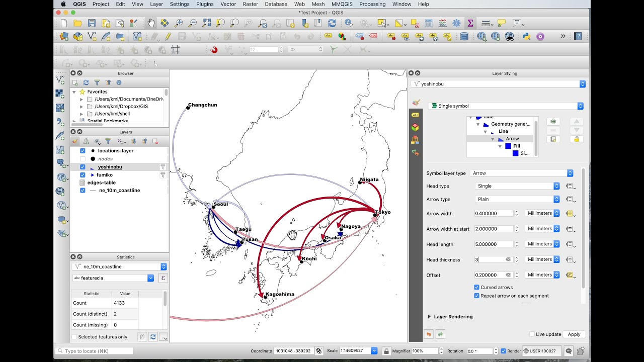The height and width of the screenshot is (362, 644).
Task: Open the attribute table icon
Action: pyautogui.click(x=429, y=23)
